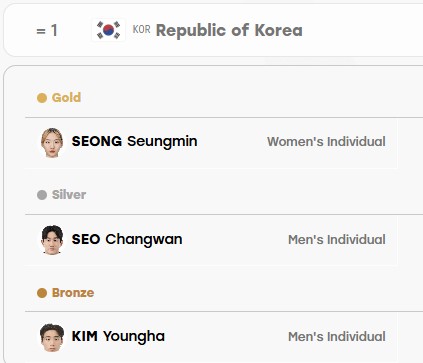
Task: Open SEO Changwan athlete profile link
Action: pyautogui.click(x=127, y=240)
